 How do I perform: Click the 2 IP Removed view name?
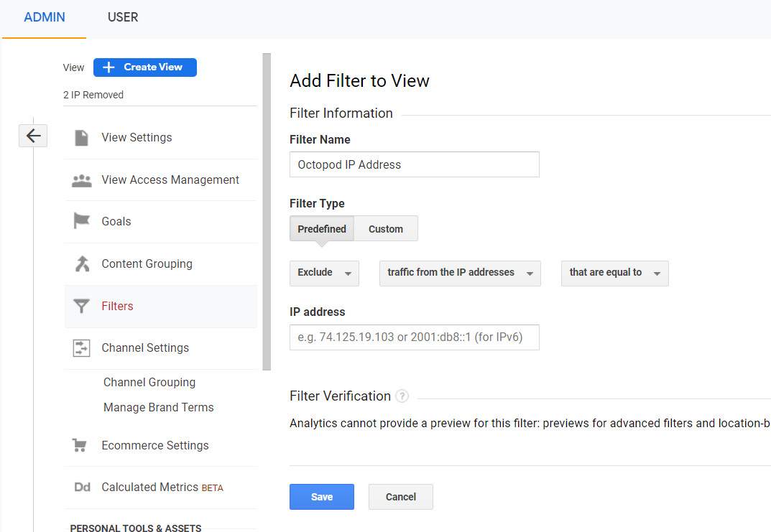pyautogui.click(x=93, y=95)
